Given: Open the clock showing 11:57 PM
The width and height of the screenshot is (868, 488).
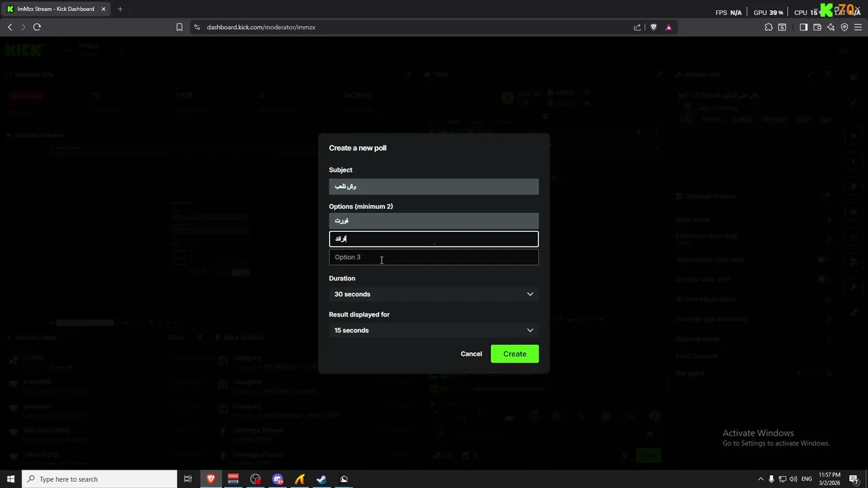Looking at the screenshot, I should tap(829, 479).
